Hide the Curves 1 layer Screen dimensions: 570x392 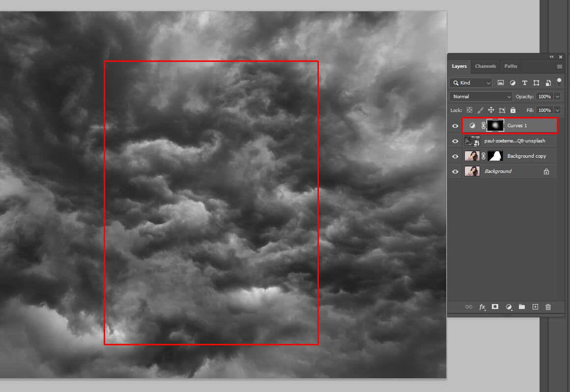[x=455, y=126]
